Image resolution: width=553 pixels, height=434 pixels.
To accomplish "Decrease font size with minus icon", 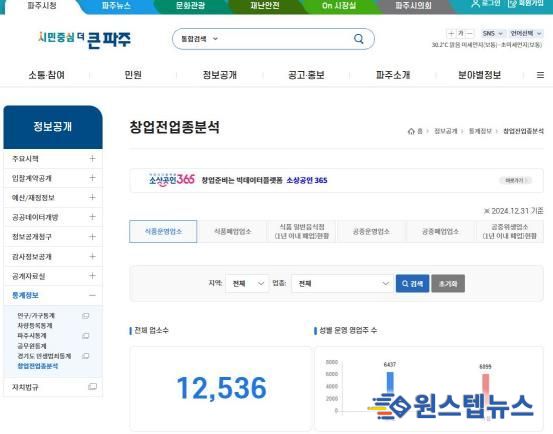I will point(469,33).
